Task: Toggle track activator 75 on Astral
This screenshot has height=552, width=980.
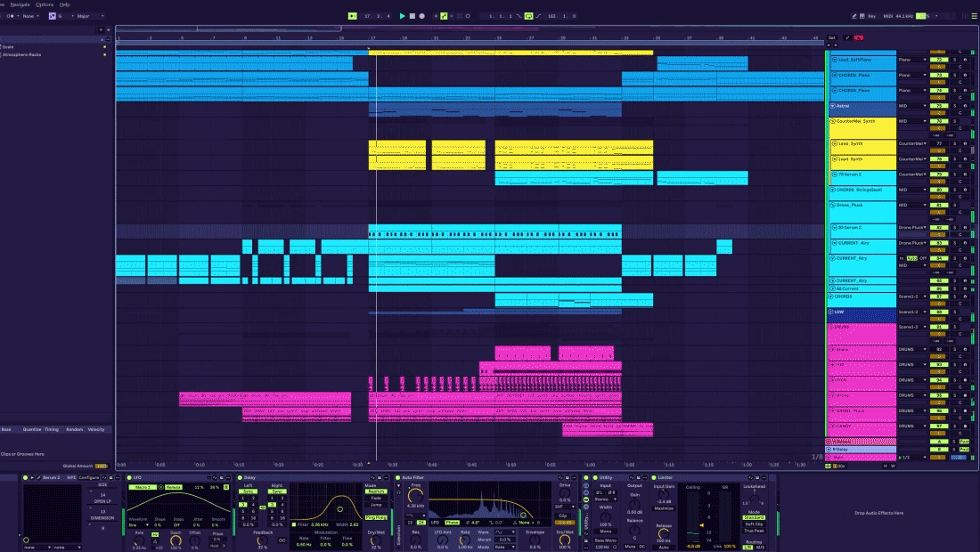Action: [x=939, y=106]
